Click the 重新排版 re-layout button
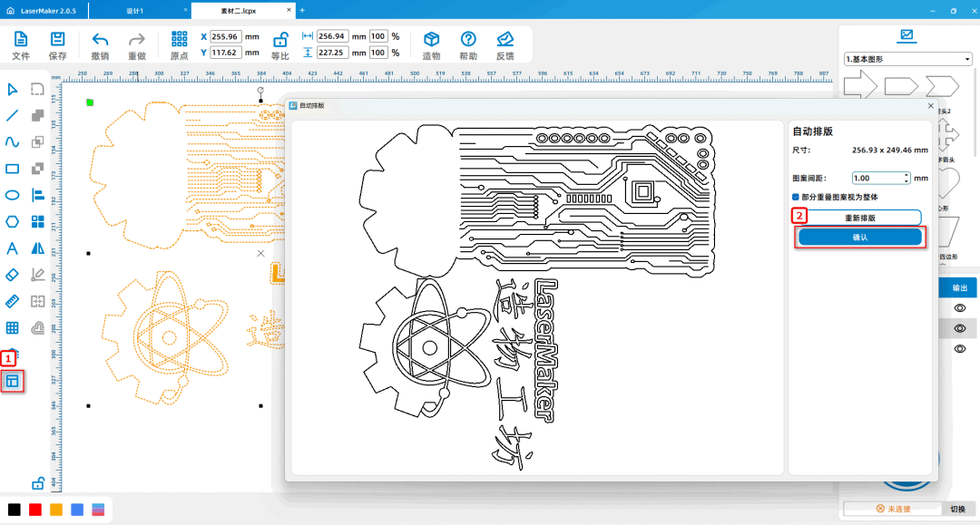Viewport: 980px width, 525px height. pos(859,218)
